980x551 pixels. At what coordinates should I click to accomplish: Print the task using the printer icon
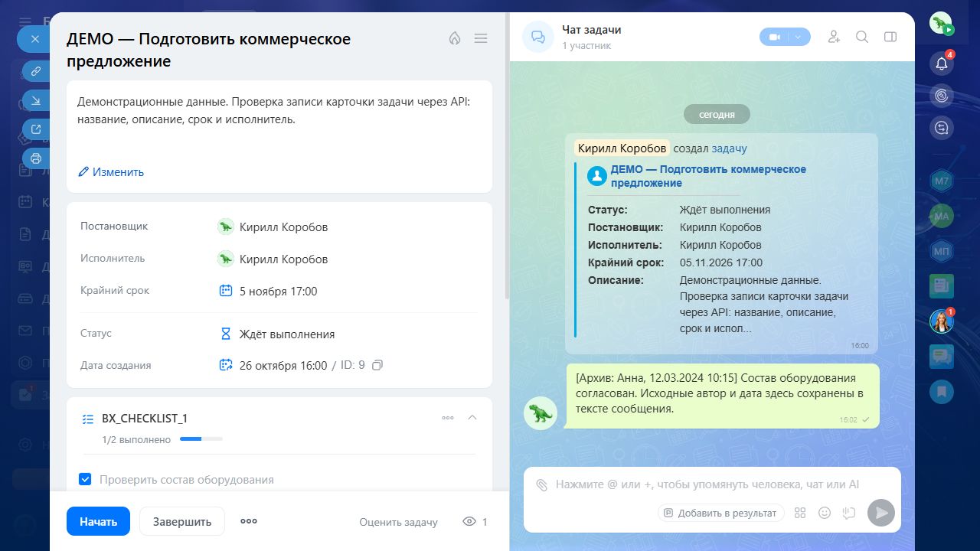point(36,158)
